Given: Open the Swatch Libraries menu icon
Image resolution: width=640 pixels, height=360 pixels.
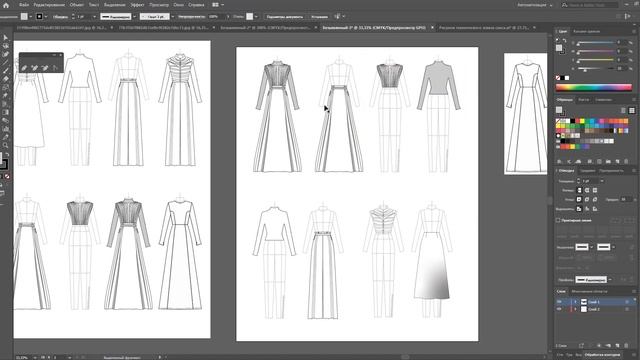Looking at the screenshot, I should pyautogui.click(x=559, y=162).
